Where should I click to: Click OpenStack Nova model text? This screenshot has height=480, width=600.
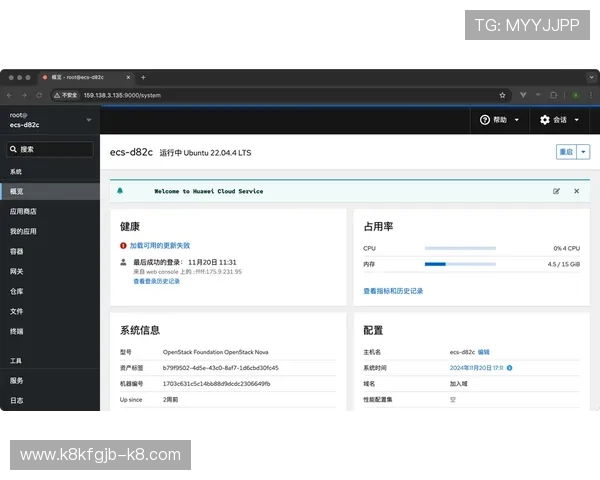click(x=215, y=352)
